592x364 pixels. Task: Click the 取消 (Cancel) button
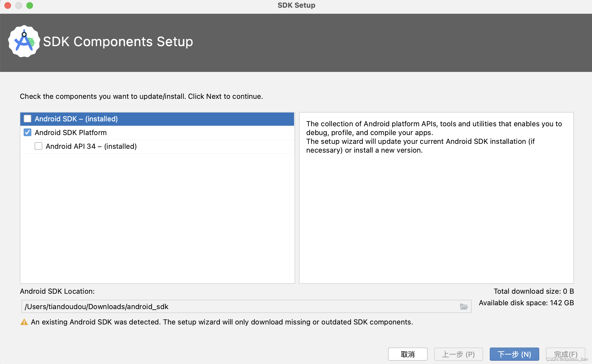pyautogui.click(x=408, y=354)
